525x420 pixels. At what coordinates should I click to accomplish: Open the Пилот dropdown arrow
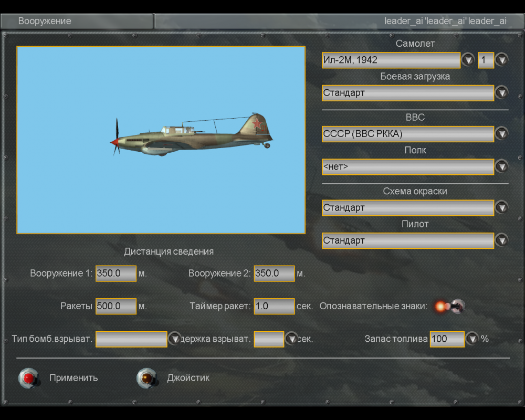coord(502,240)
